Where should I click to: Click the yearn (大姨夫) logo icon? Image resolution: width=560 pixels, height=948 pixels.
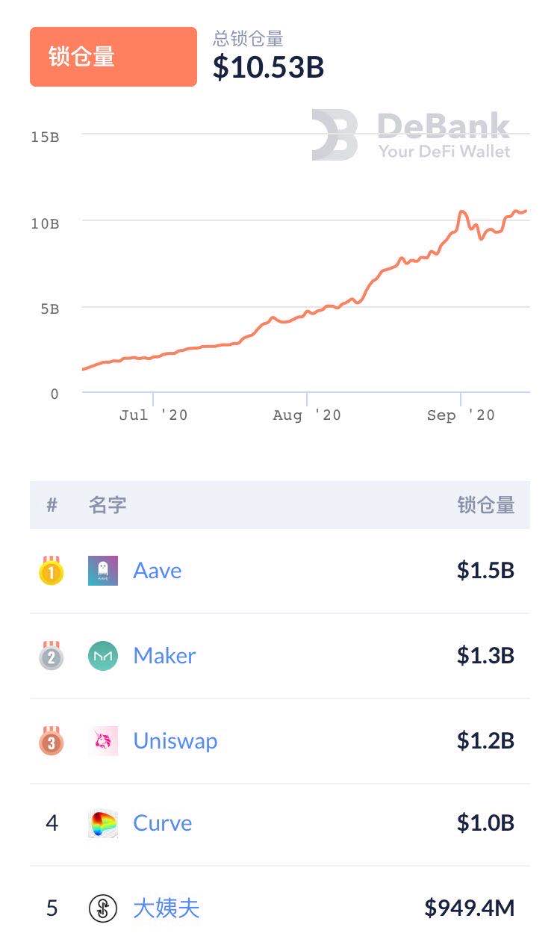point(103,908)
